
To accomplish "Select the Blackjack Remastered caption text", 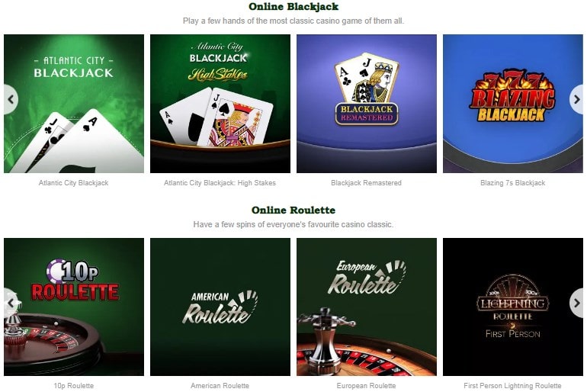I will [x=367, y=183].
